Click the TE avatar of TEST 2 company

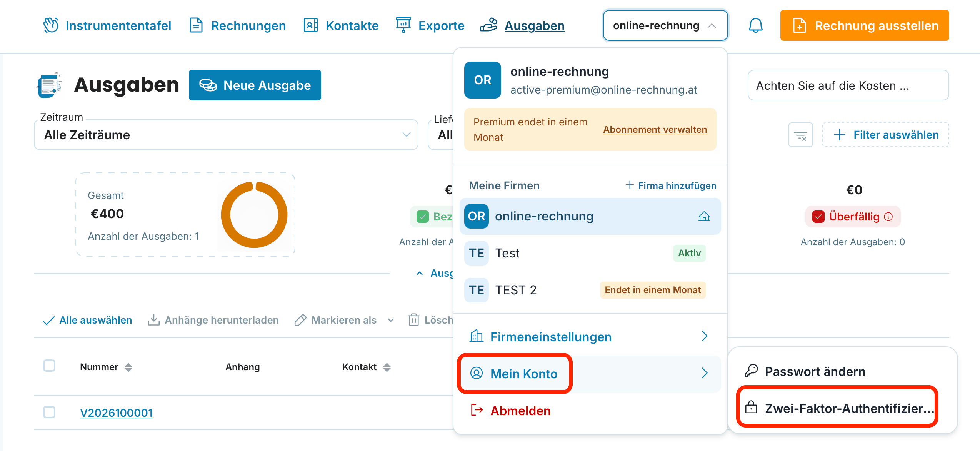(476, 290)
